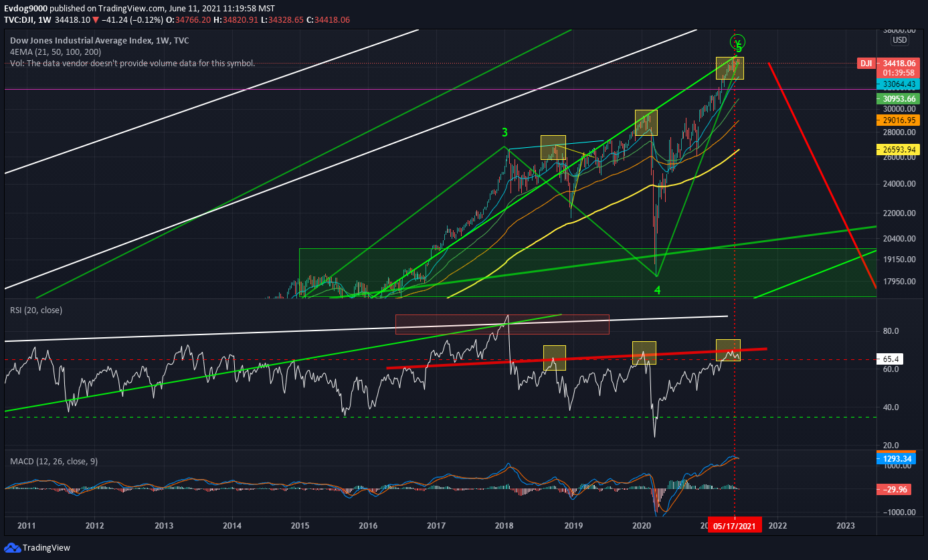
Task: Open the RSI (20, close) indicator legend
Action: point(37,309)
